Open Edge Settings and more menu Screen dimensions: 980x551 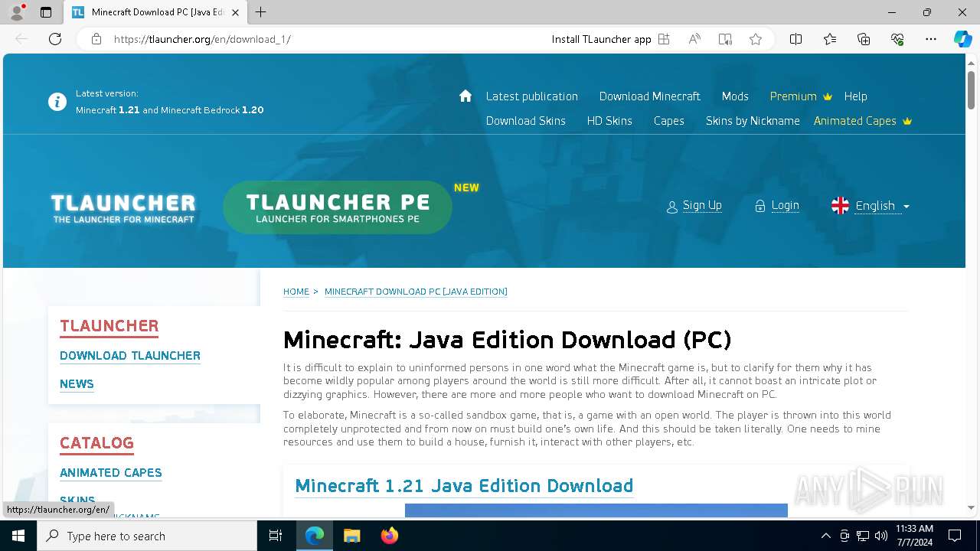(931, 39)
